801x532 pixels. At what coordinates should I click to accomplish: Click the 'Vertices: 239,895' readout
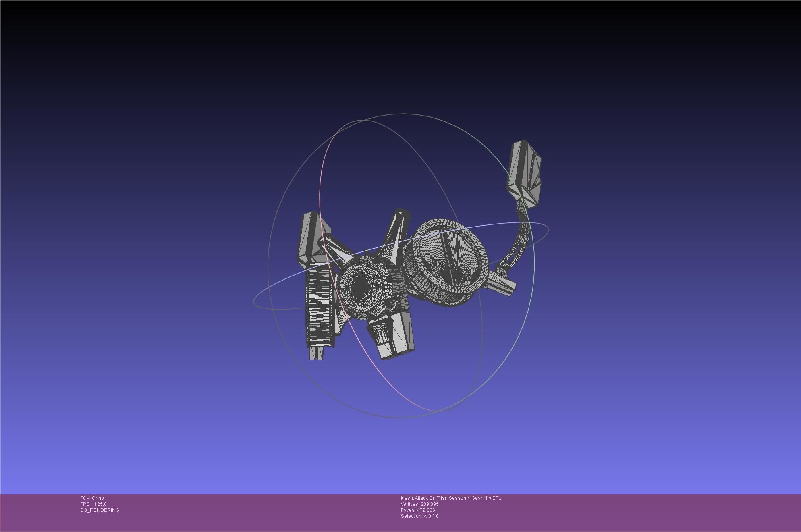coord(420,504)
